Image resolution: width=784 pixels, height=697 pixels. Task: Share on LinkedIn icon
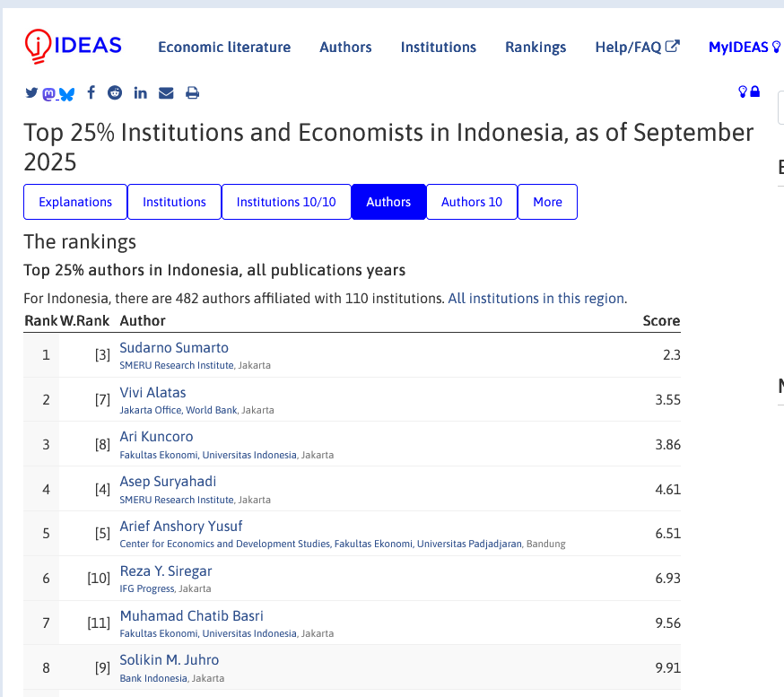pos(141,93)
